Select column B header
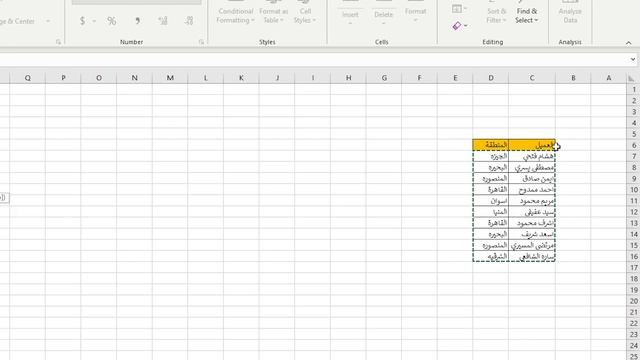 click(x=573, y=78)
